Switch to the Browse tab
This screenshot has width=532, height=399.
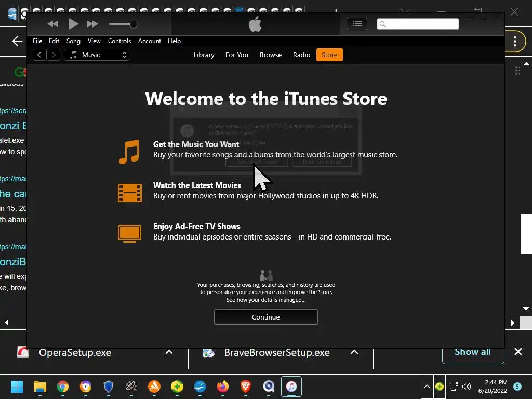click(270, 55)
